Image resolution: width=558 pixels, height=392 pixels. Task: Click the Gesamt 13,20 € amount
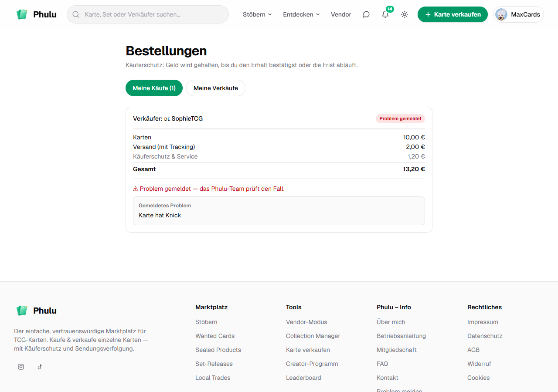[414, 169]
